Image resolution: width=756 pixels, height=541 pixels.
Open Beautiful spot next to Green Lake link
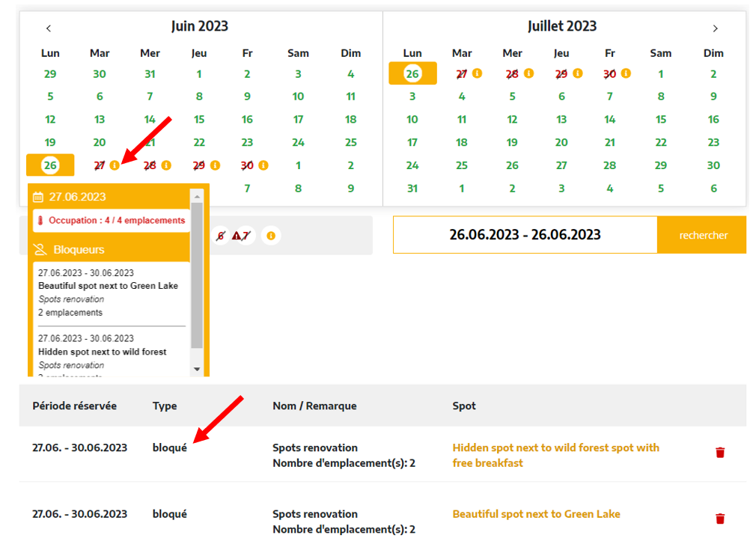tap(536, 514)
